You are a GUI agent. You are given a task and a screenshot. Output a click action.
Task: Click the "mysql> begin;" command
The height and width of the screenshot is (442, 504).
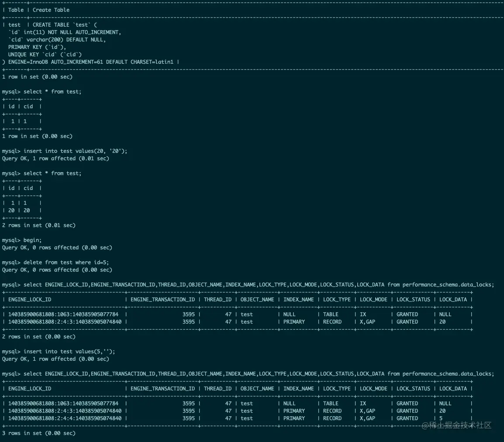22,240
